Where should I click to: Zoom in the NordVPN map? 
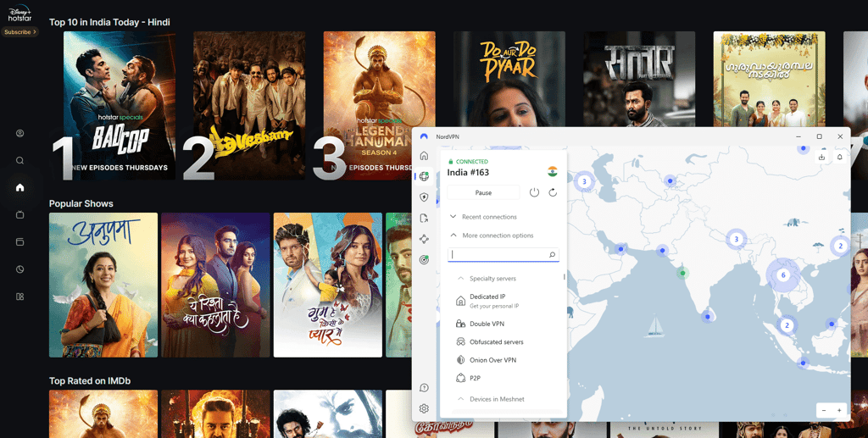tap(839, 410)
